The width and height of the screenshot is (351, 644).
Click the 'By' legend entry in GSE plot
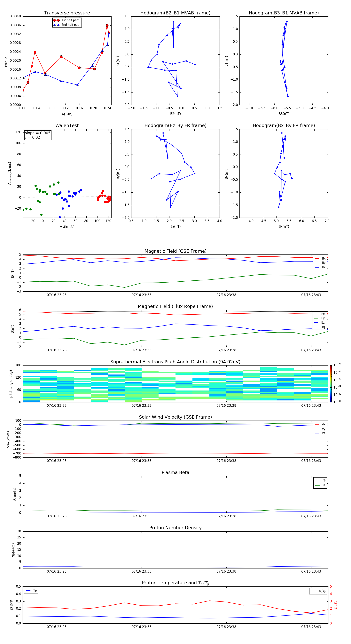tap(320, 263)
